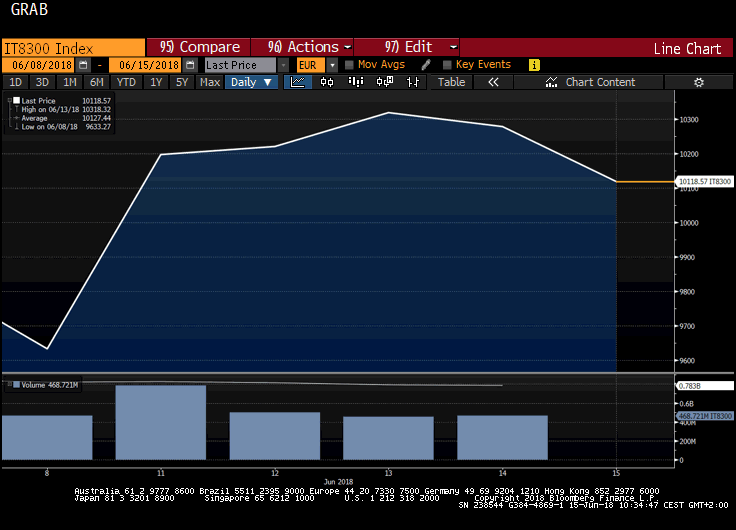Image resolution: width=736 pixels, height=530 pixels.
Task: Click the 9600 y-axis label
Action: [x=688, y=361]
